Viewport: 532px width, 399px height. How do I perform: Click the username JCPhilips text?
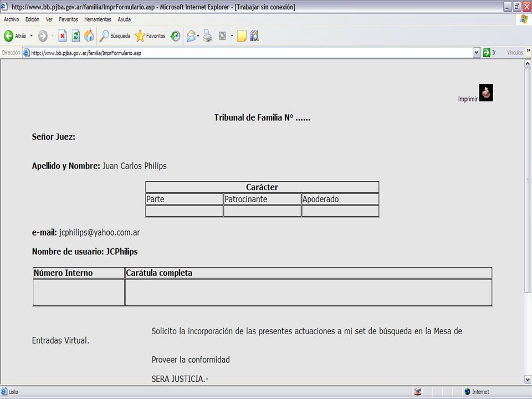point(122,252)
